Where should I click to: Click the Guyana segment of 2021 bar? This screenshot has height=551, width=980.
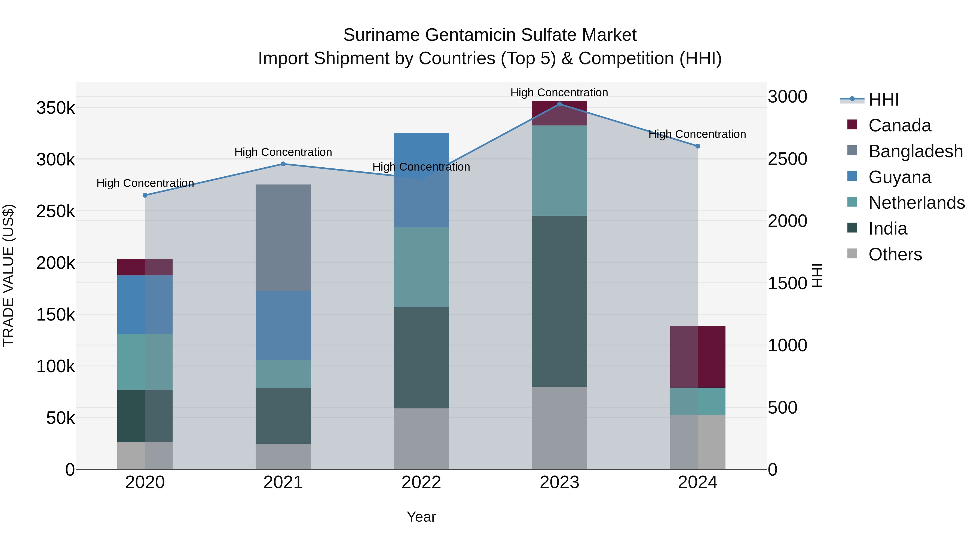(x=283, y=325)
